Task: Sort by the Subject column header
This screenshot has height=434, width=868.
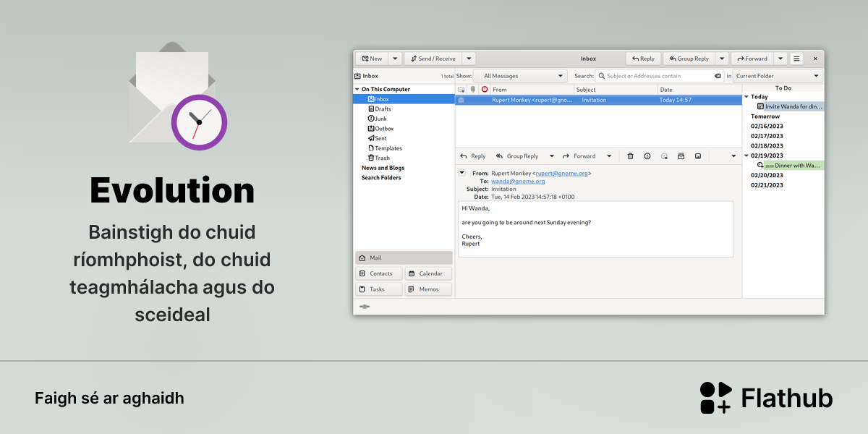Action: coord(616,90)
